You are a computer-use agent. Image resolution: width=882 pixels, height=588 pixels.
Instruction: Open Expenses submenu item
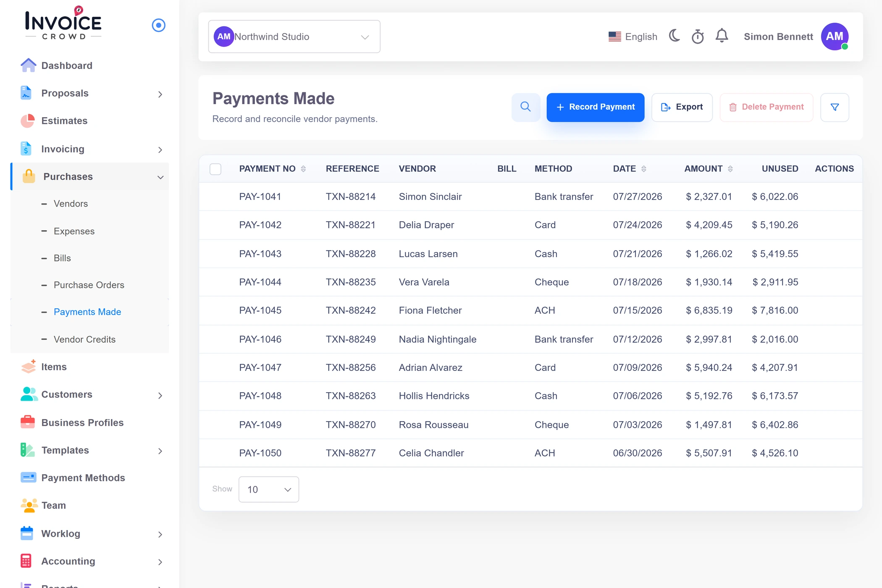[74, 231]
